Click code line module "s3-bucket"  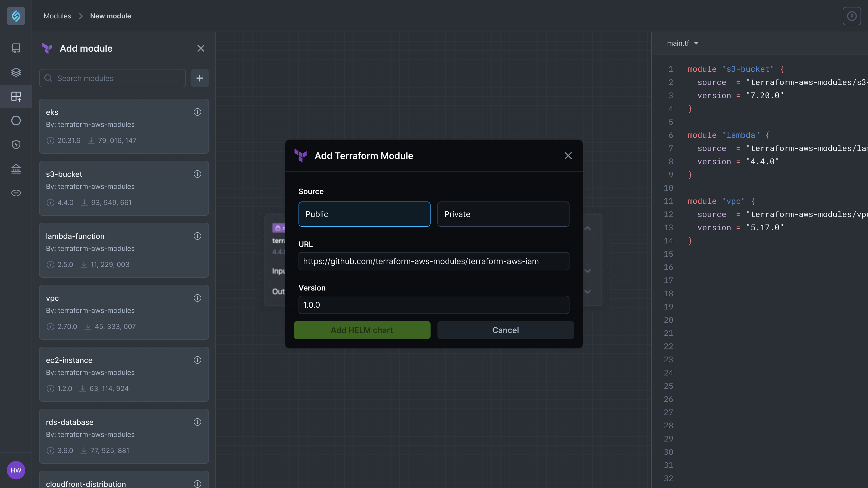point(736,69)
